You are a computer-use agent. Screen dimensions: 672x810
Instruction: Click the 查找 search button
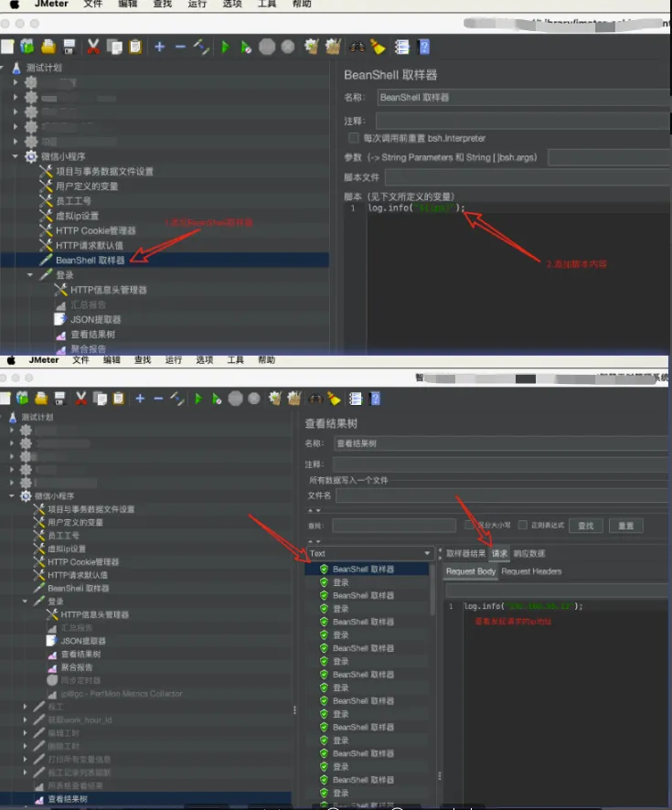coord(586,526)
